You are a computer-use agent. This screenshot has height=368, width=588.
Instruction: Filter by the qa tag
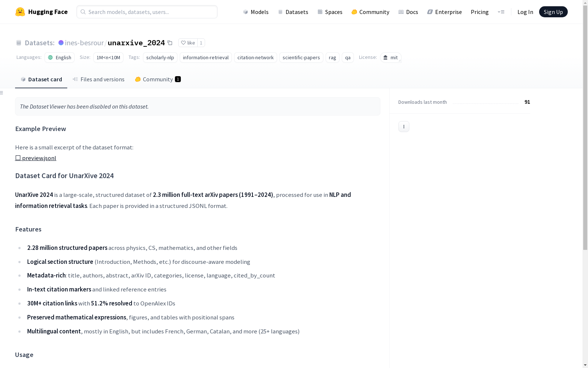(x=348, y=57)
